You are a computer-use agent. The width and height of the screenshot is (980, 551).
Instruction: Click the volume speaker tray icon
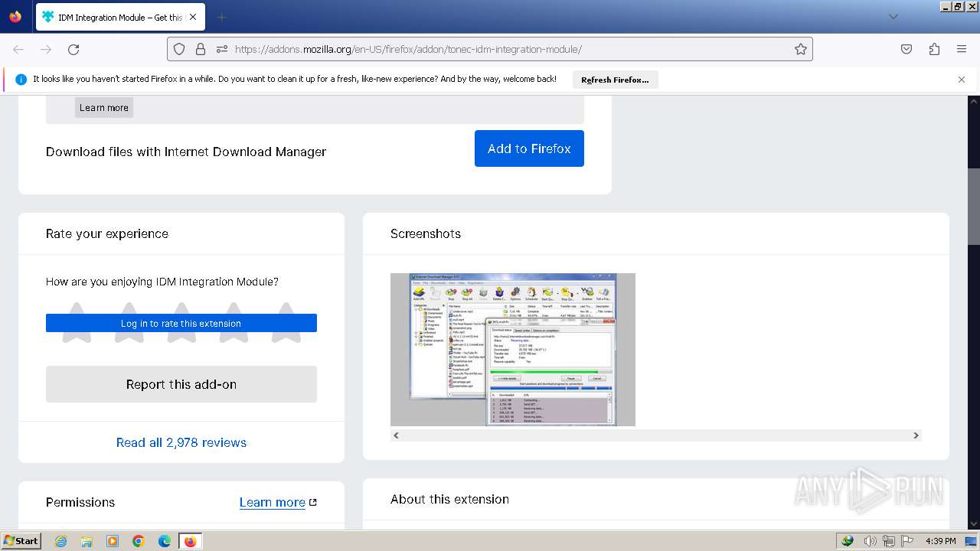pos(870,541)
